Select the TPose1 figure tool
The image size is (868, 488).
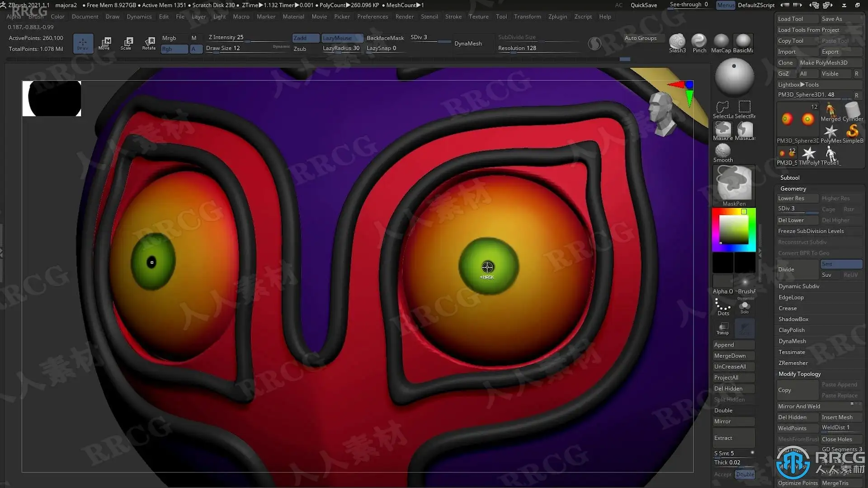(x=830, y=156)
